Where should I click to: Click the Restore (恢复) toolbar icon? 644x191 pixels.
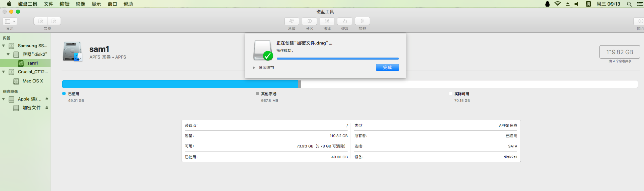click(345, 21)
